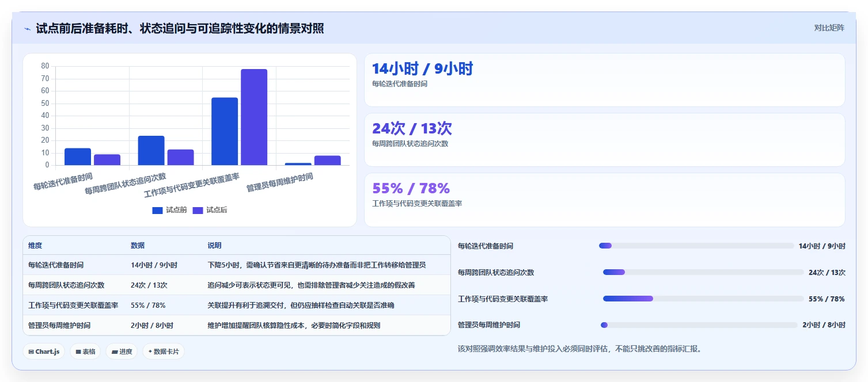The image size is (868, 382).
Task: Click the 对比矩阵 label in the header
Action: [x=829, y=28]
